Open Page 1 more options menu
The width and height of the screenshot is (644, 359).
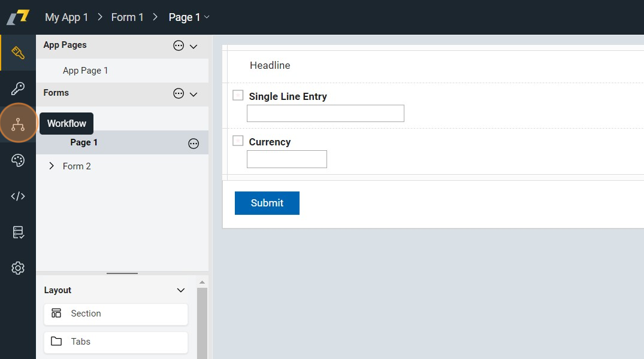193,143
